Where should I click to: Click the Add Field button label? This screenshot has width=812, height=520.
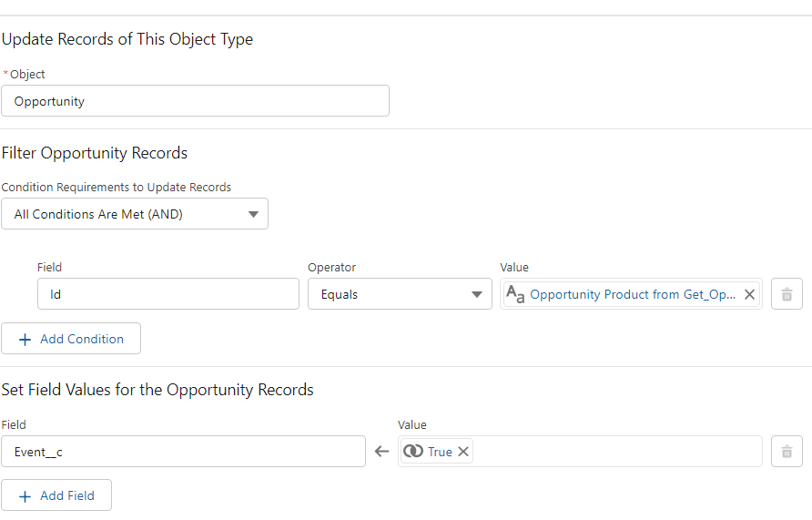click(x=67, y=495)
